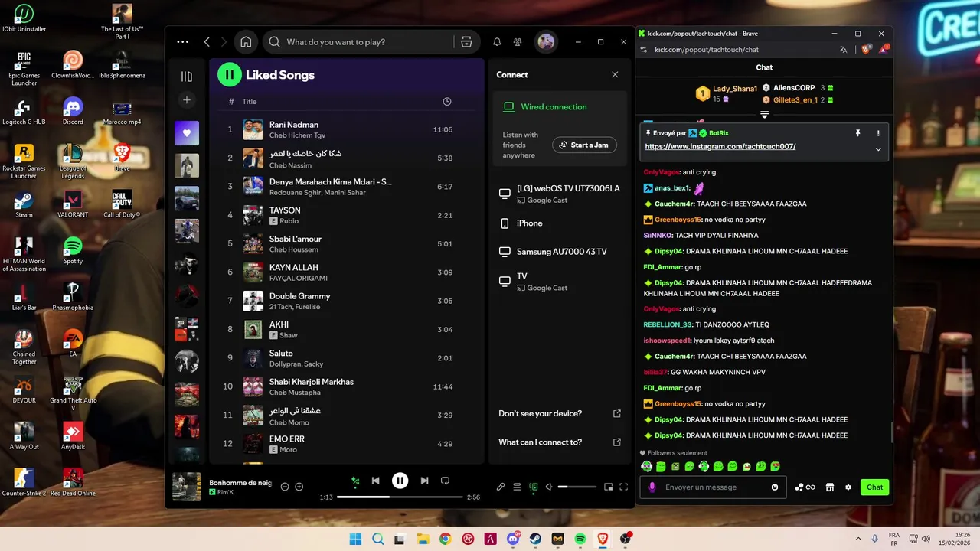This screenshot has width=980, height=551.
Task: Toggle Smart Shuffle in the player
Action: [x=355, y=481]
